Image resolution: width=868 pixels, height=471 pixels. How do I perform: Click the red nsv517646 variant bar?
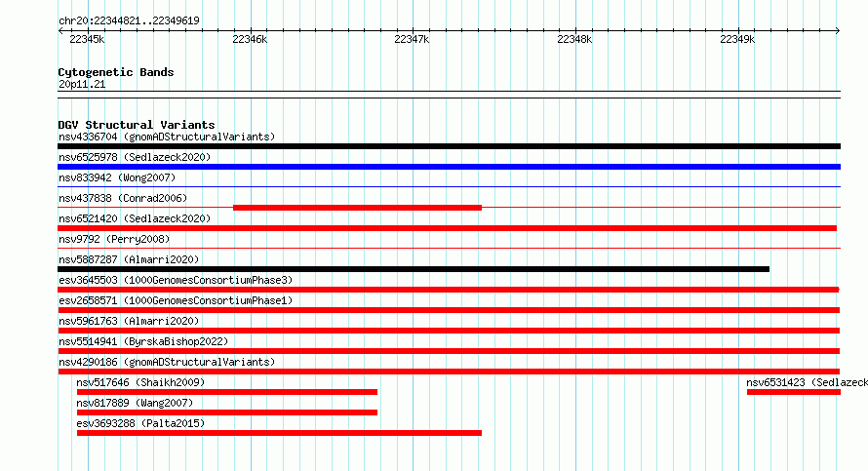point(227,392)
